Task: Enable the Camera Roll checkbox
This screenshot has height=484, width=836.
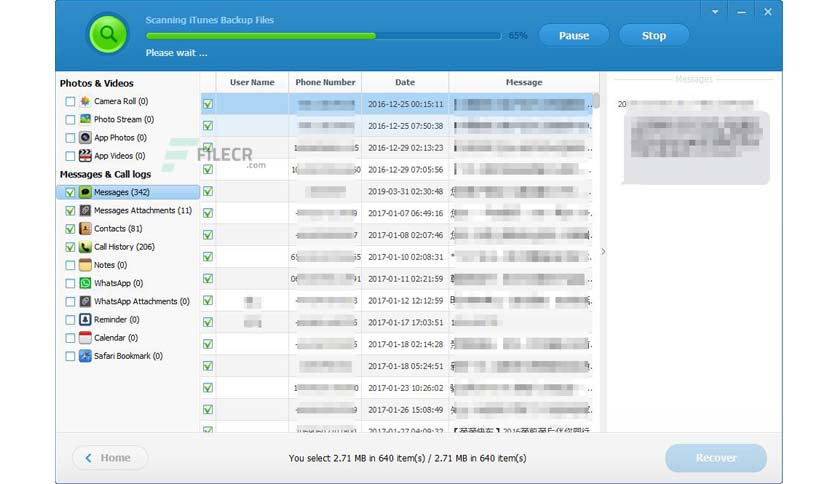Action: 70,101
